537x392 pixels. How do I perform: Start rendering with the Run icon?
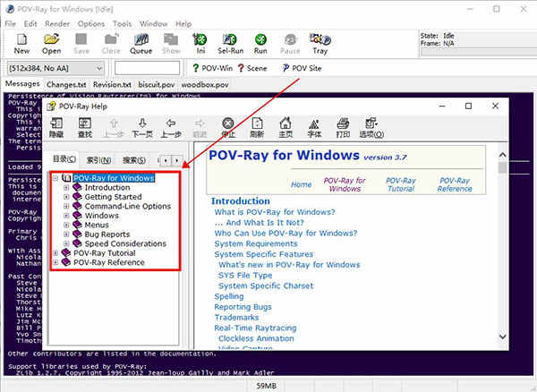(260, 44)
